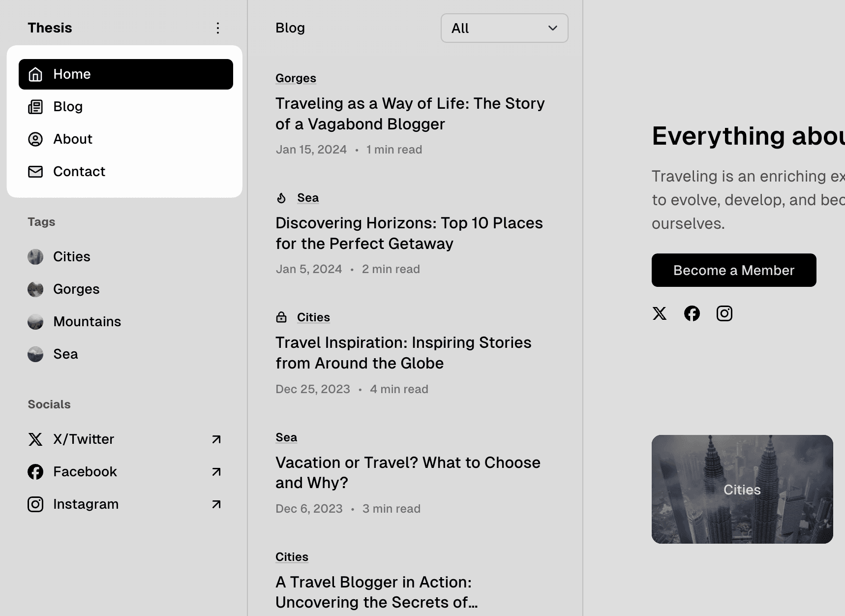This screenshot has width=845, height=616.
Task: Open the Cities tag in sidebar
Action: (72, 257)
